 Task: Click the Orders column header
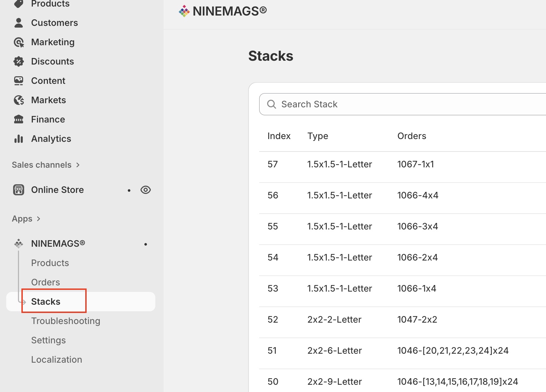click(412, 136)
